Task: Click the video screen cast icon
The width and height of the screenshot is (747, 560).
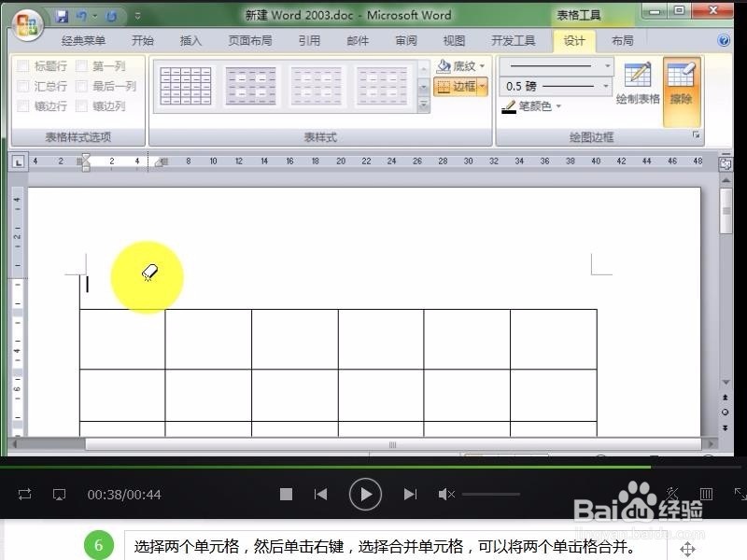Action: pyautogui.click(x=59, y=495)
